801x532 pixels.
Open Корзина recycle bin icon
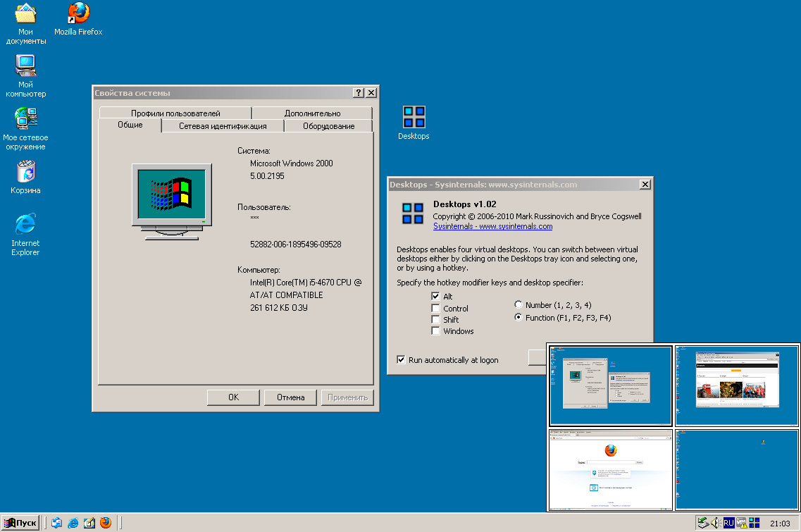tap(25, 172)
